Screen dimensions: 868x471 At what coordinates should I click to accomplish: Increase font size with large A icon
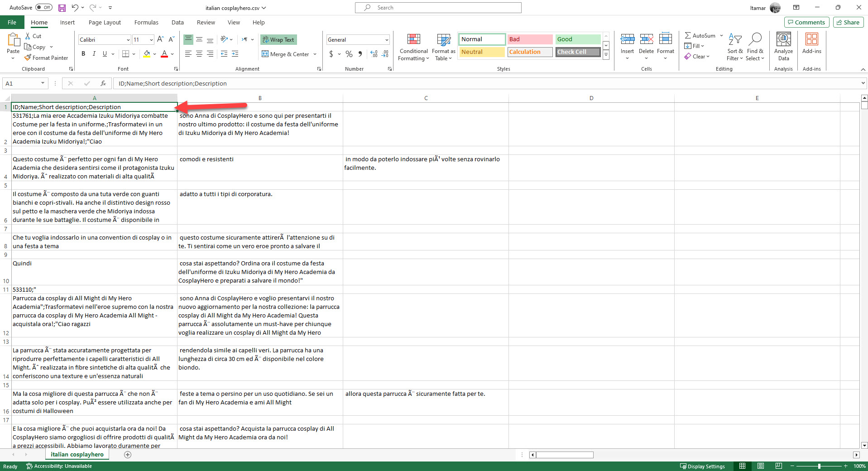[160, 39]
